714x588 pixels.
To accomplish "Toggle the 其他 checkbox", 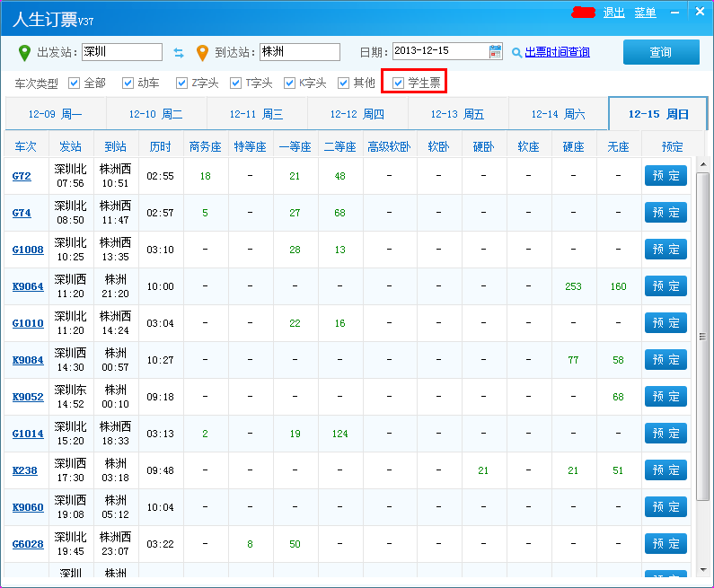I will click(343, 83).
